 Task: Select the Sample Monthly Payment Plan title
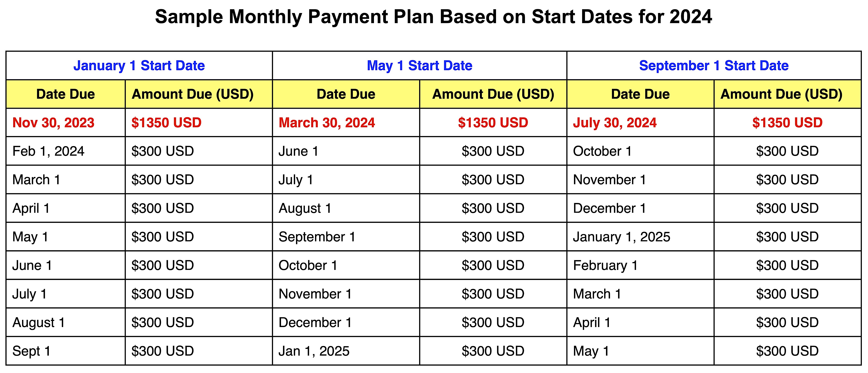coord(433,16)
